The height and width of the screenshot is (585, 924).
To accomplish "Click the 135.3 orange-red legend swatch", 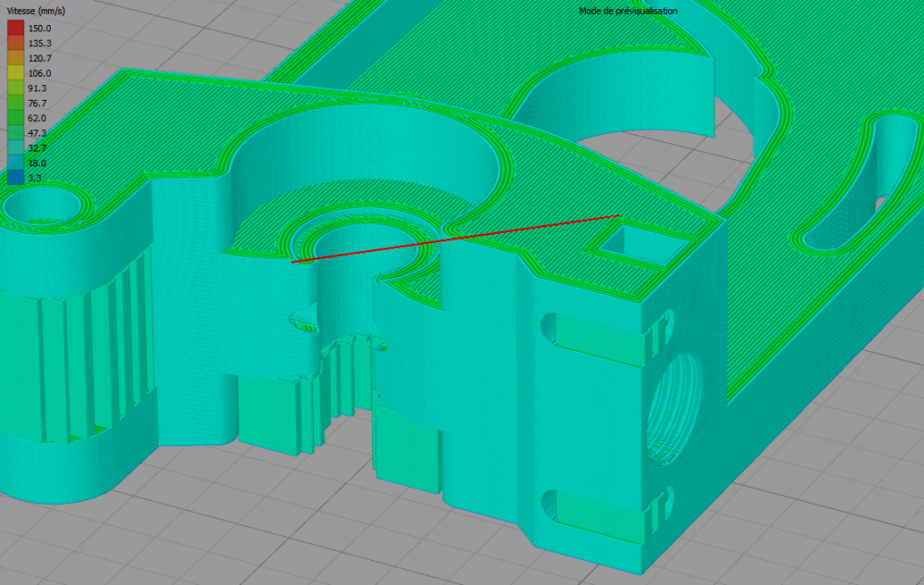I will (16, 43).
